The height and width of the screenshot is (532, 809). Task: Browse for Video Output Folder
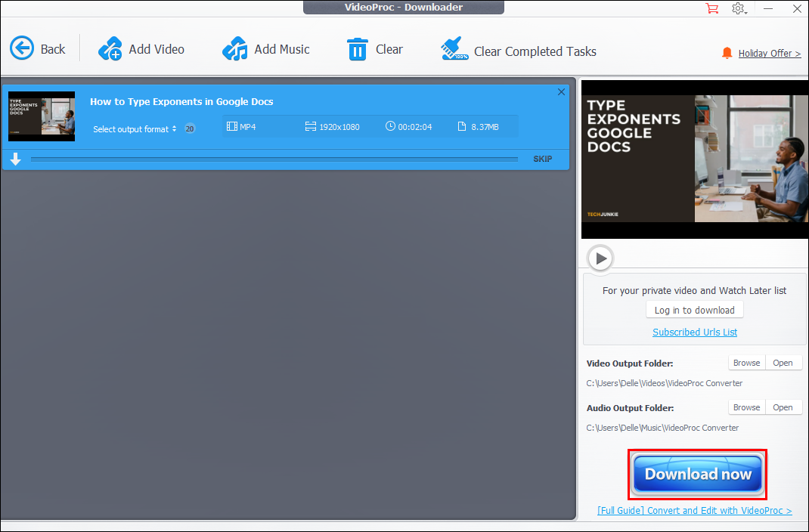point(746,363)
